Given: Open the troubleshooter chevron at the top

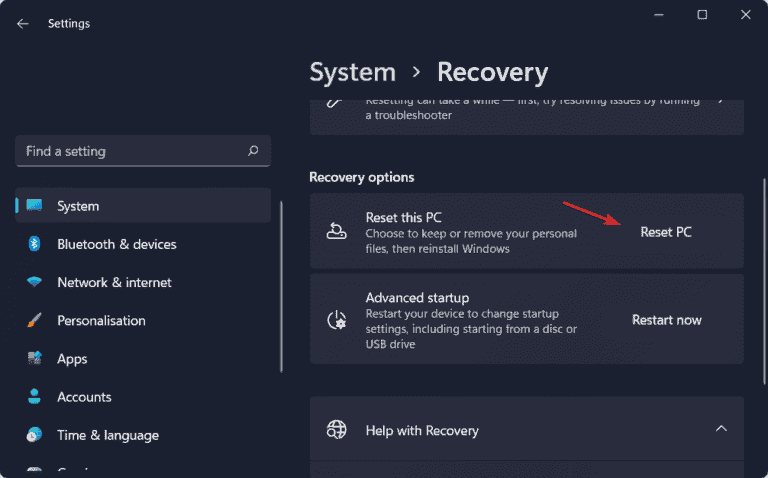Looking at the screenshot, I should click(721, 100).
